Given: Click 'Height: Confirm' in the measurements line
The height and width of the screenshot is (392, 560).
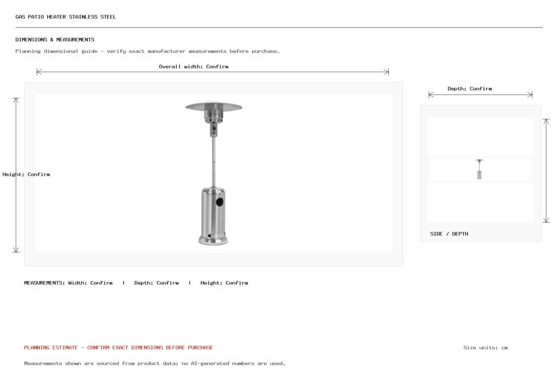Looking at the screenshot, I should click(x=224, y=283).
